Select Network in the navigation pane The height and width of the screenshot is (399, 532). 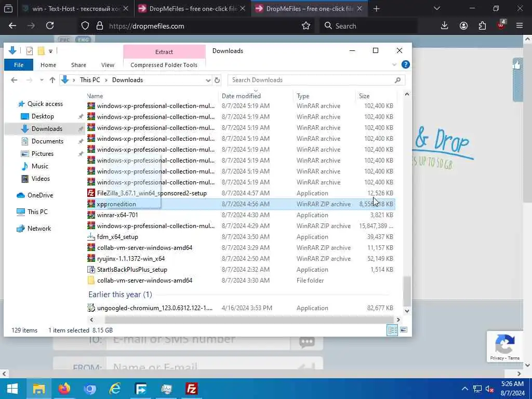pos(39,229)
